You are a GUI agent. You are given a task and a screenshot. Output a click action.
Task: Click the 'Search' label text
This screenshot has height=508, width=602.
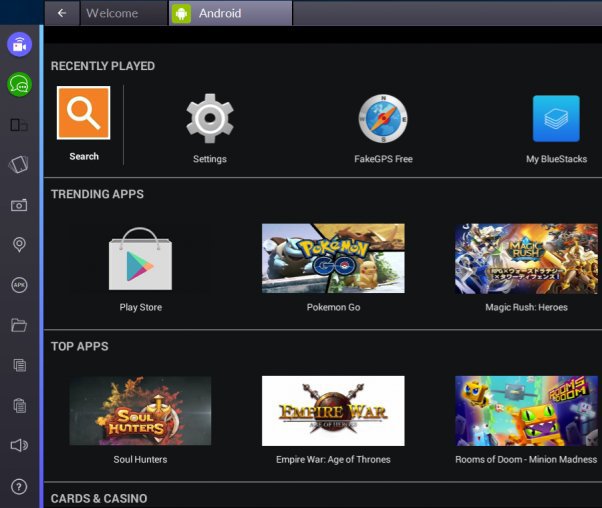pyautogui.click(x=84, y=156)
